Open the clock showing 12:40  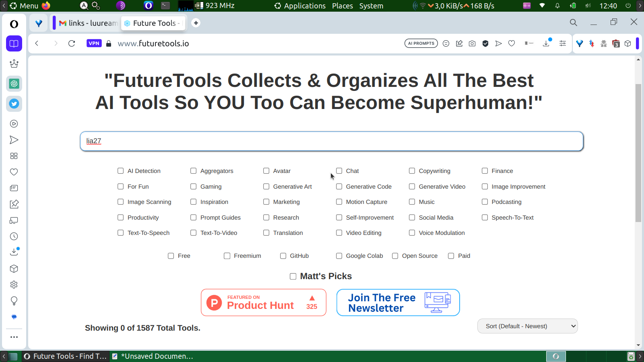[608, 6]
